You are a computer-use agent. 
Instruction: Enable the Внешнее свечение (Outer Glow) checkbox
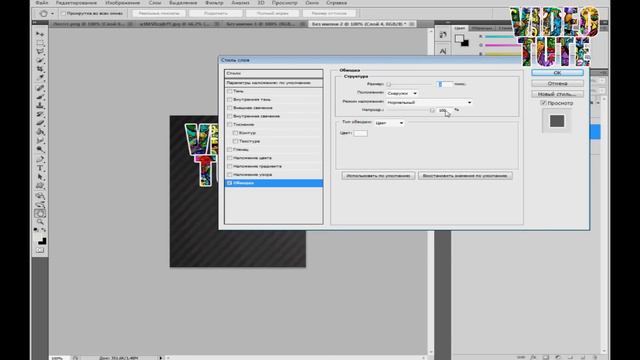(x=229, y=108)
